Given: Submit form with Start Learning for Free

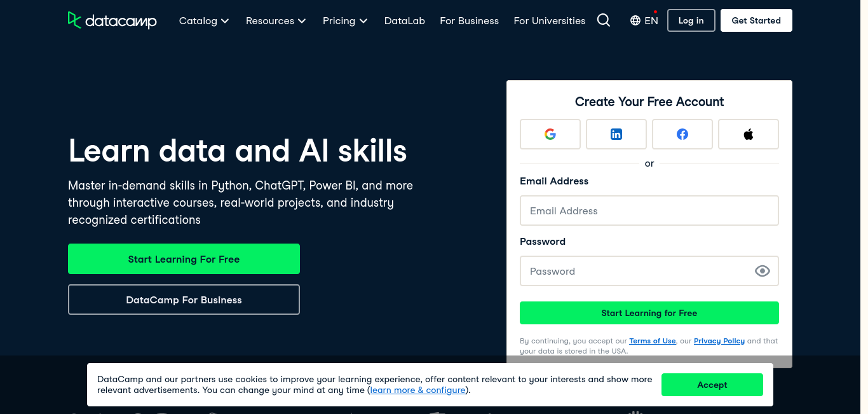Looking at the screenshot, I should 649,313.
